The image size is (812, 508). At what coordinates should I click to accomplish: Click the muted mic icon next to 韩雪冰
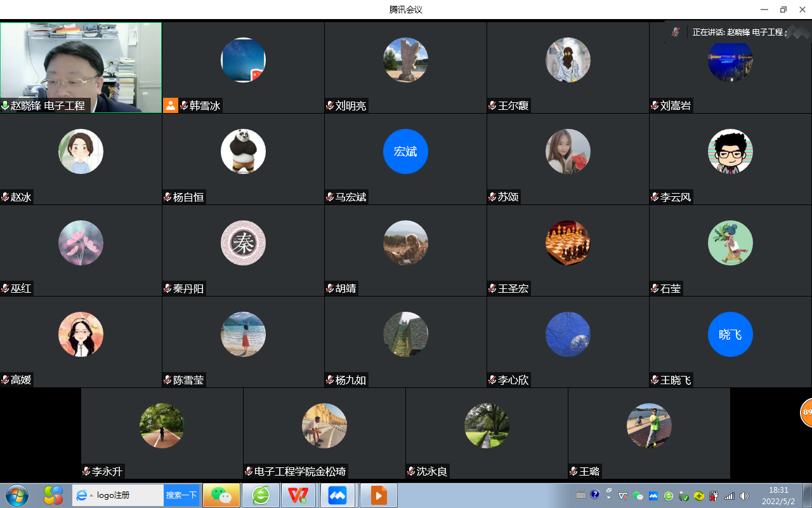pyautogui.click(x=184, y=106)
